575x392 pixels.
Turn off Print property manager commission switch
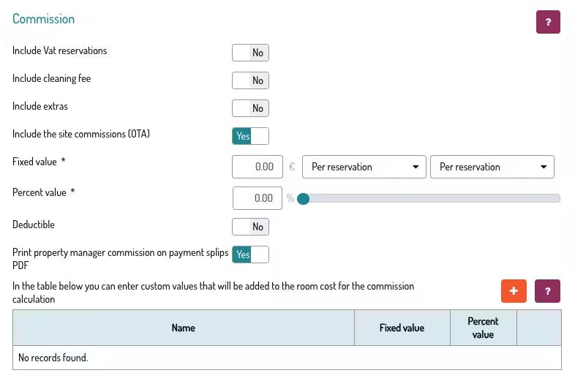[x=250, y=255]
